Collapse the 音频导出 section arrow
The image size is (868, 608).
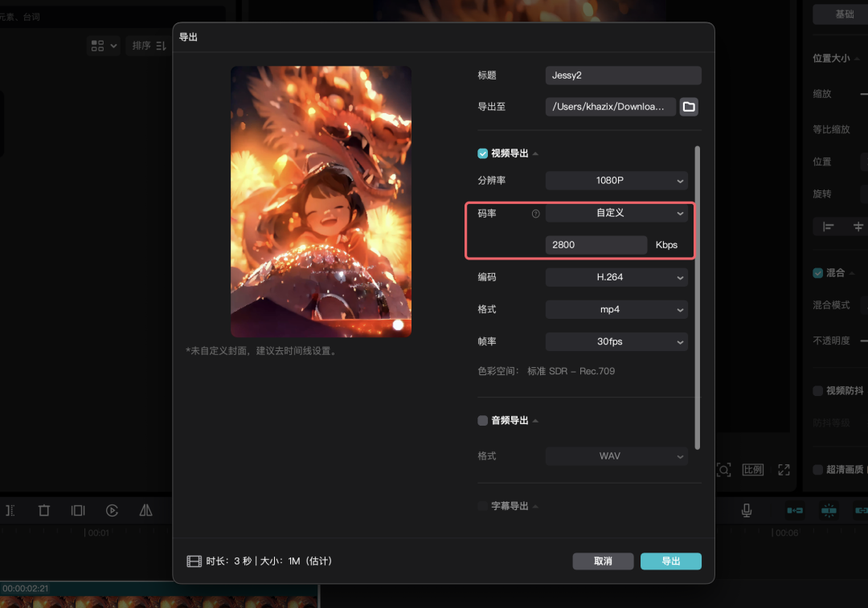535,421
